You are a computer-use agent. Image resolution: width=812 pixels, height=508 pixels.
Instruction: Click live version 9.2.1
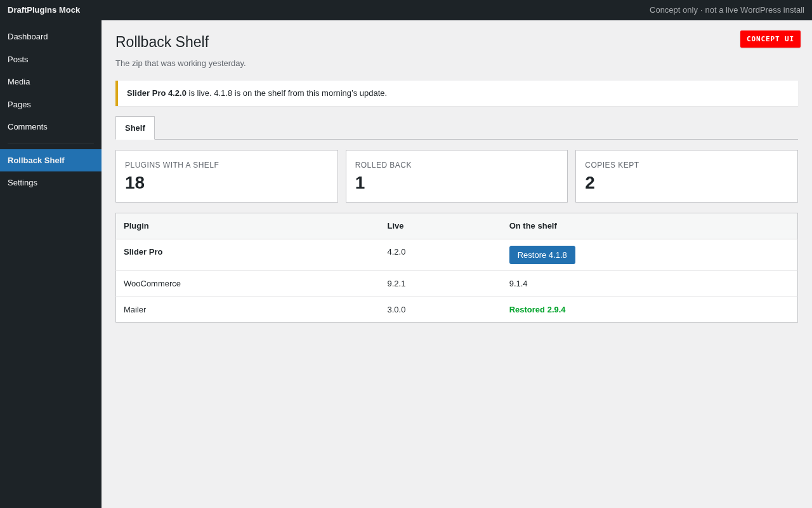coord(396,284)
